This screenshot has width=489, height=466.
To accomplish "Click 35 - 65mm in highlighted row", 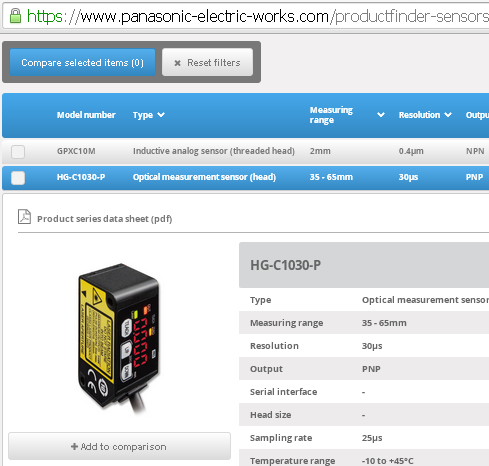I will pyautogui.click(x=331, y=177).
